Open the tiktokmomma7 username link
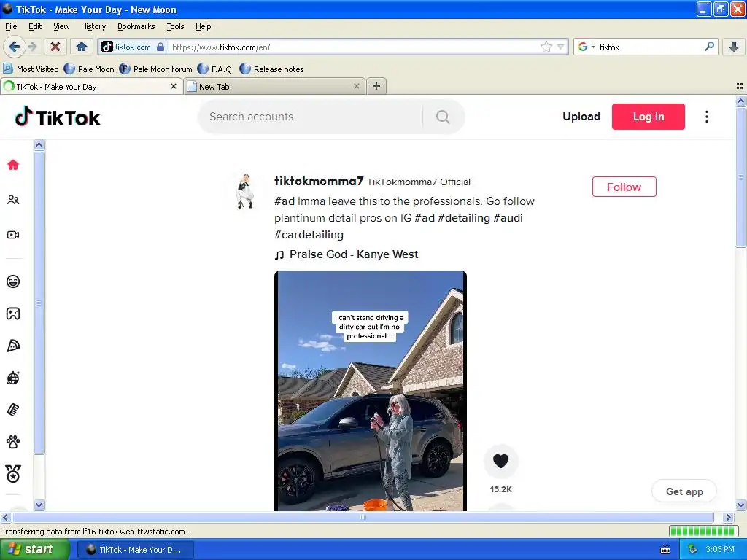747x560 pixels. [319, 181]
